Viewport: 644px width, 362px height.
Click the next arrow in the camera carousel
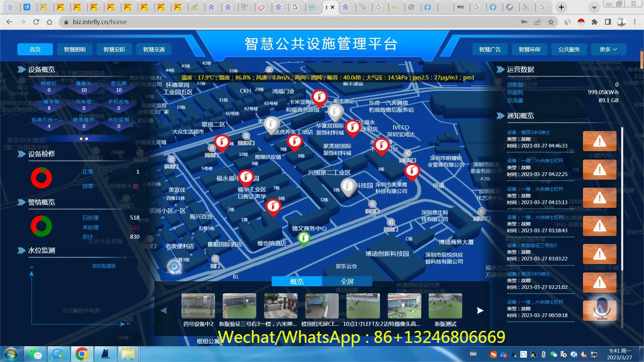tap(480, 310)
